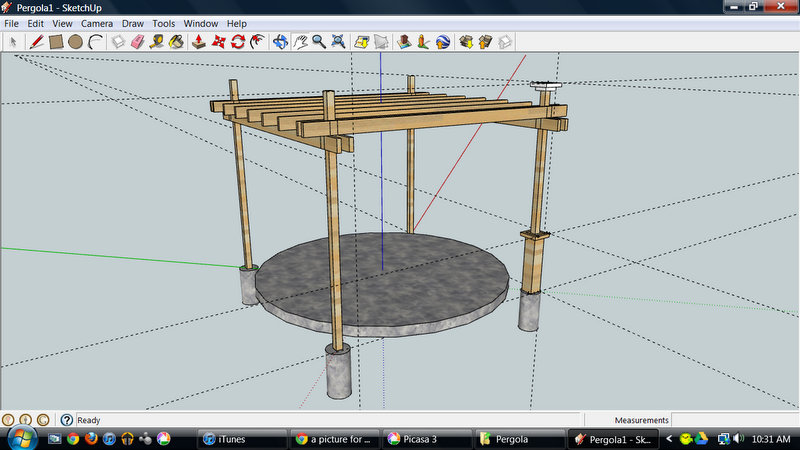The height and width of the screenshot is (450, 800).
Task: Pick the Eraser tool
Action: (138, 42)
